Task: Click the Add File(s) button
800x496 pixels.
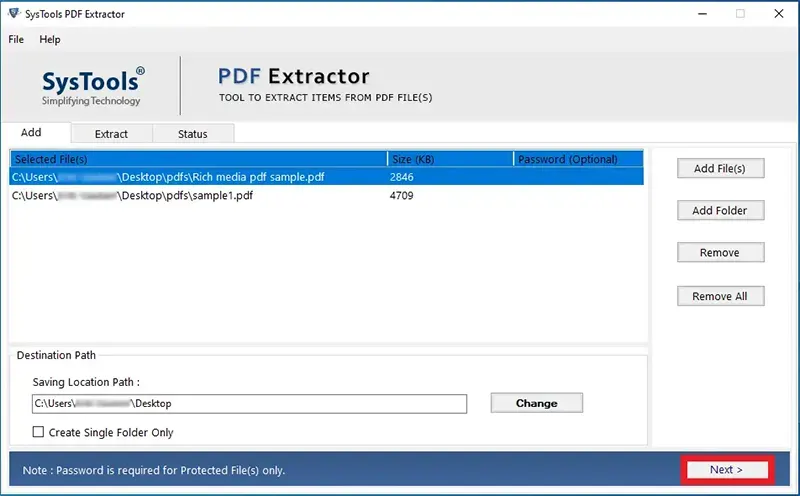Action: pyautogui.click(x=720, y=168)
